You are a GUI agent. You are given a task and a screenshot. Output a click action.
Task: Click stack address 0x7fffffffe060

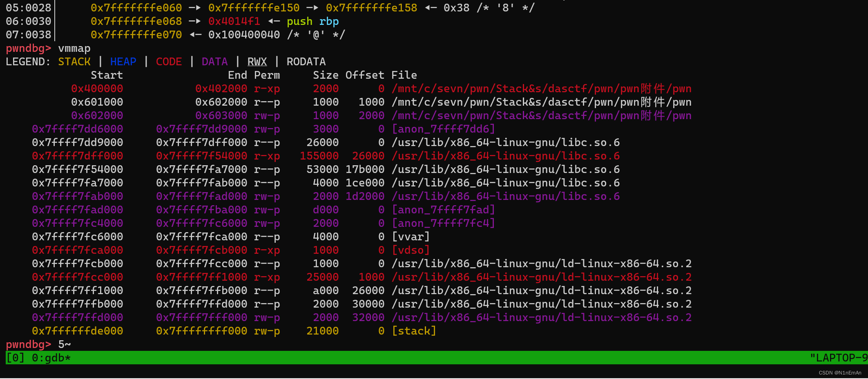click(136, 8)
